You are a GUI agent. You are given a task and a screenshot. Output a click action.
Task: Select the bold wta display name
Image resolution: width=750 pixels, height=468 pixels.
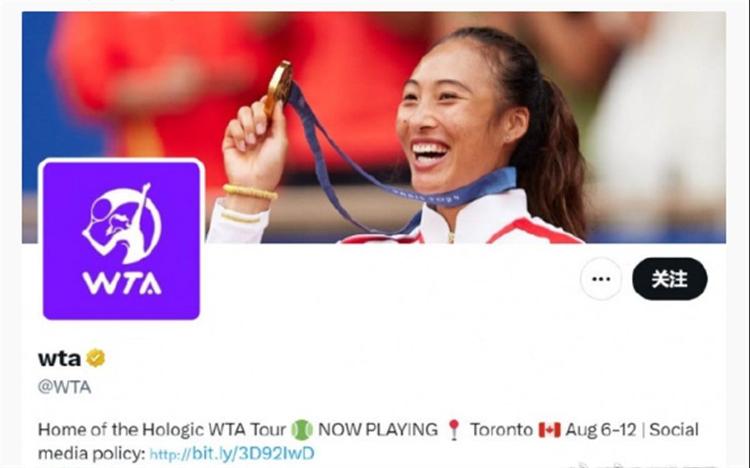click(59, 358)
